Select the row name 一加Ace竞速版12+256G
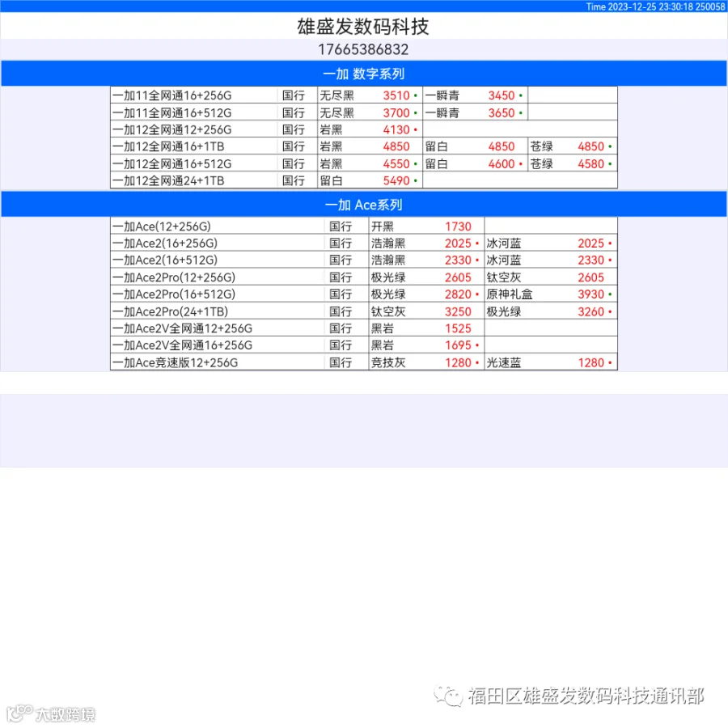Image resolution: width=728 pixels, height=728 pixels. point(175,362)
